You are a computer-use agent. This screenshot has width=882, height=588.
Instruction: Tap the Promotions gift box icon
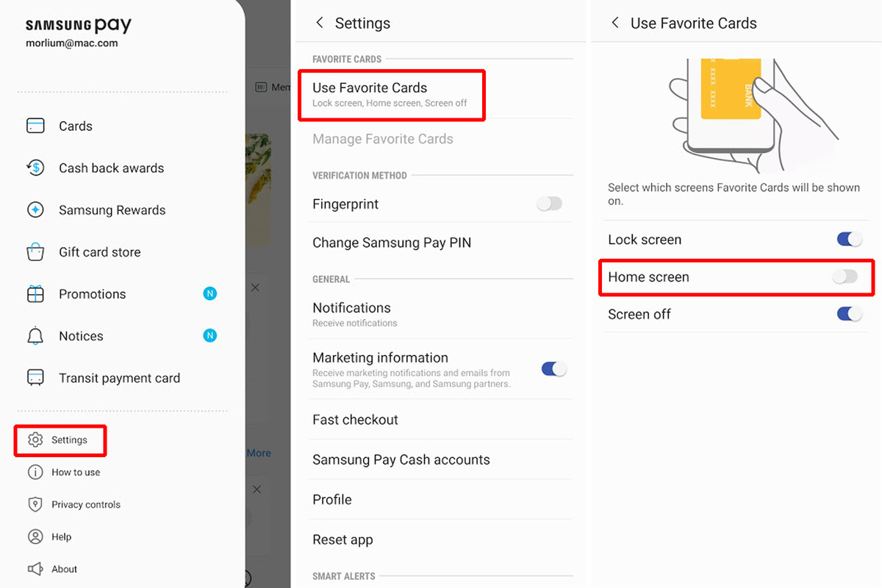pyautogui.click(x=35, y=294)
